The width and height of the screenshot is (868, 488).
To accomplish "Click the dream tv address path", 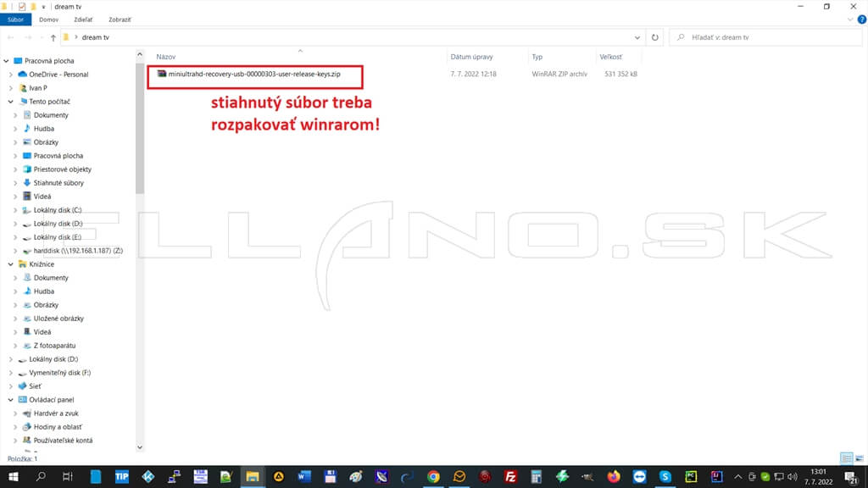I will pyautogui.click(x=95, y=37).
